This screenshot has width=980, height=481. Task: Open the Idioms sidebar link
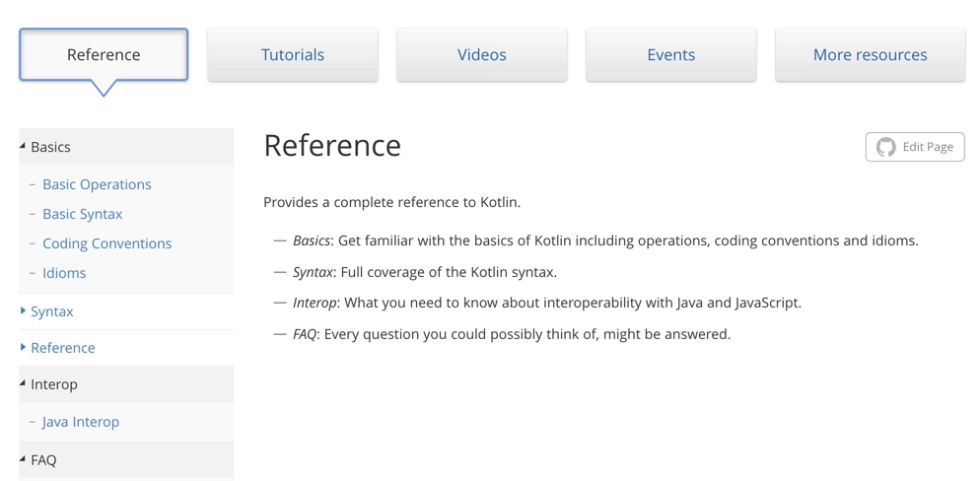(x=64, y=272)
